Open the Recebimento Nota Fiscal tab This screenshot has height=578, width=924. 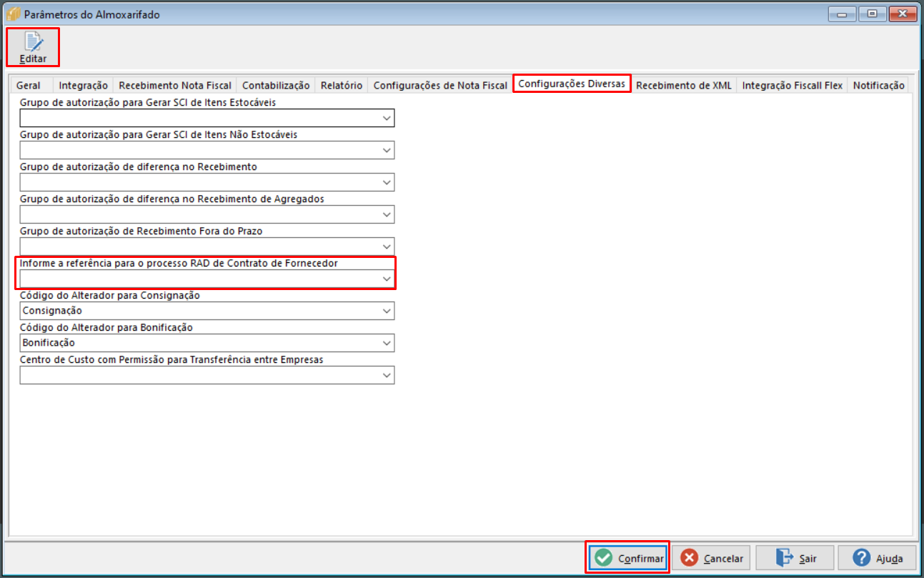(175, 85)
